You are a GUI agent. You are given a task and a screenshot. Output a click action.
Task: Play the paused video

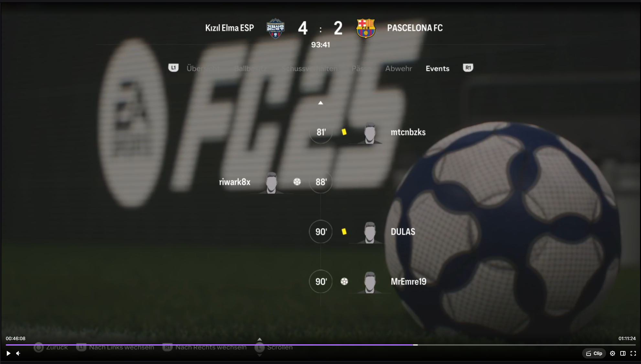(9, 353)
